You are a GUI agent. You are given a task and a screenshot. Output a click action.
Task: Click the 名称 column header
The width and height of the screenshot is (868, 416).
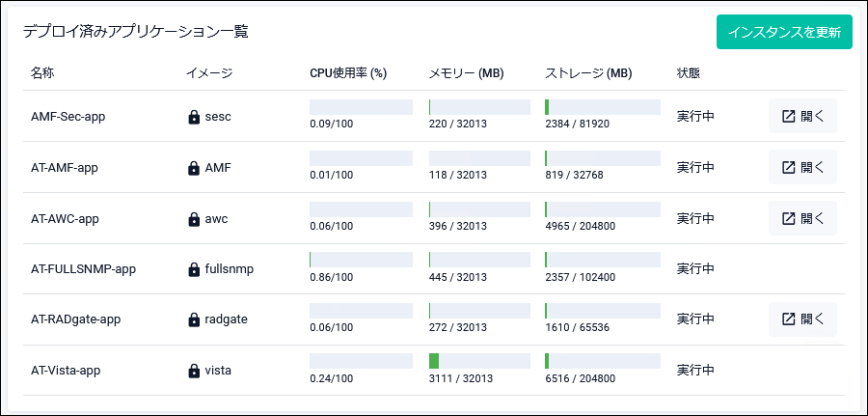pos(43,73)
